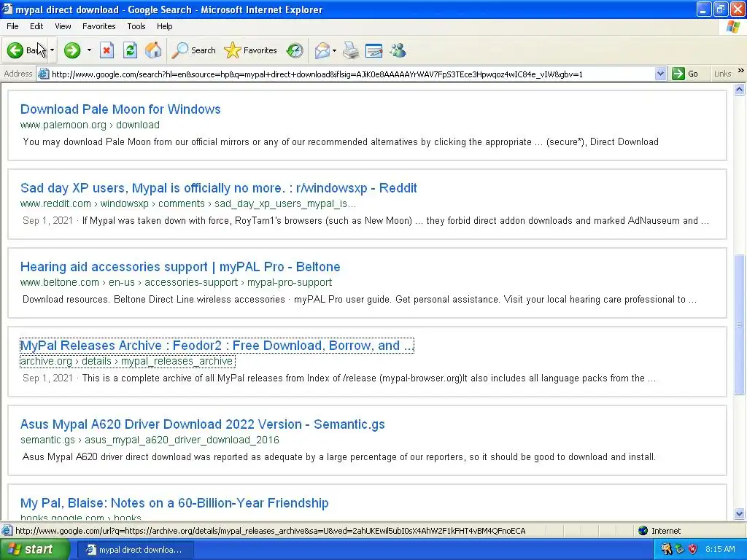
Task: Open the Sad day XP users Reddit link
Action: [x=218, y=188]
